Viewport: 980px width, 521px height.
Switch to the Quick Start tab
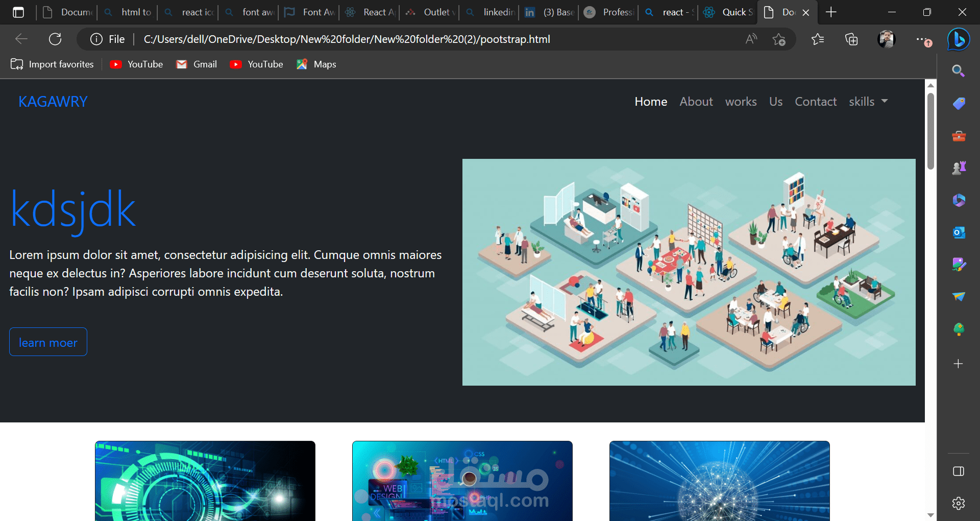(x=728, y=12)
